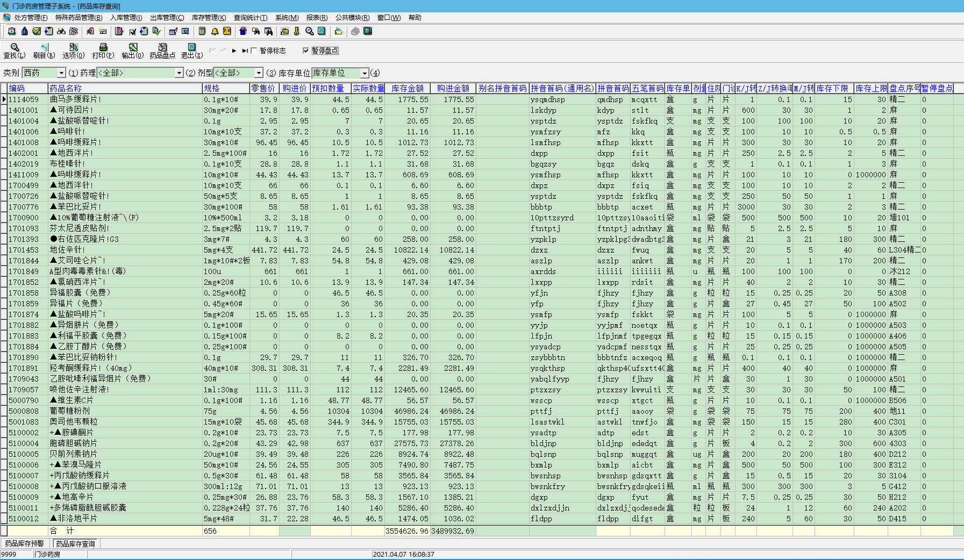This screenshot has width=964, height=560.
Task: Uncheck the 暂停盘点 checkbox
Action: tap(306, 51)
